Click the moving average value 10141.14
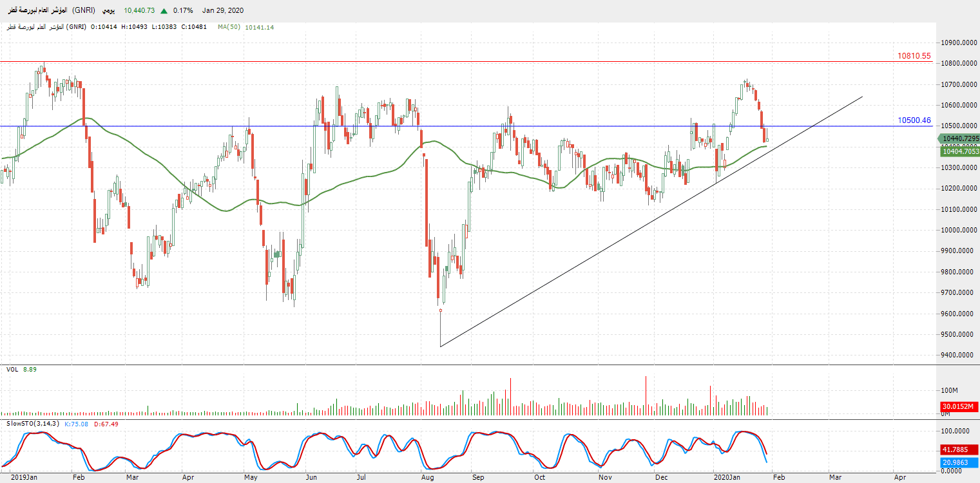980x483 pixels. (260, 27)
